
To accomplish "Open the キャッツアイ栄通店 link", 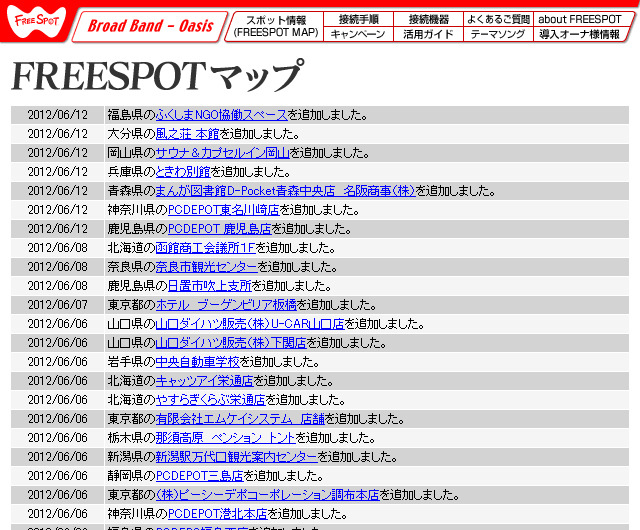I will click(x=204, y=381).
